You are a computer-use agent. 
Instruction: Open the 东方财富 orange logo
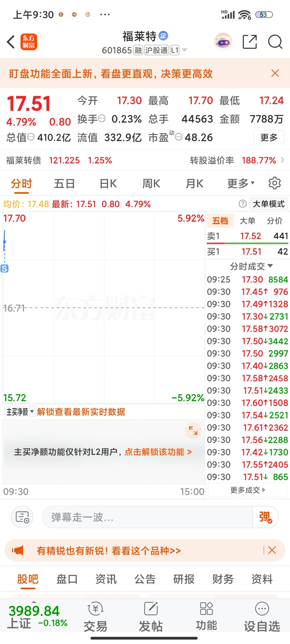click(29, 42)
